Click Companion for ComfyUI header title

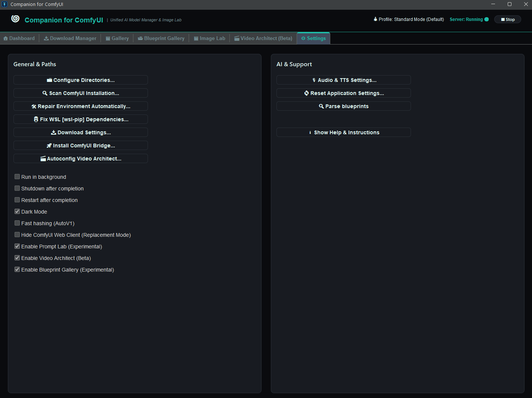coord(64,20)
